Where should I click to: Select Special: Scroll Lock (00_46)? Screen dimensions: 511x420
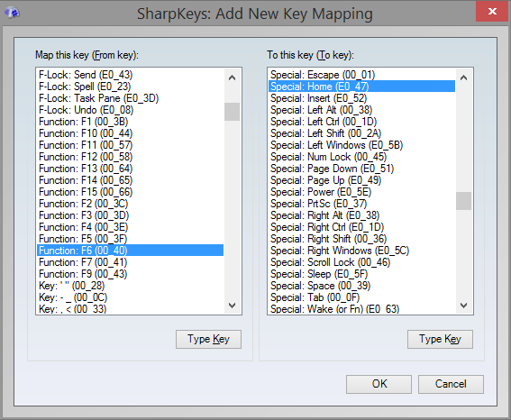[361, 262]
